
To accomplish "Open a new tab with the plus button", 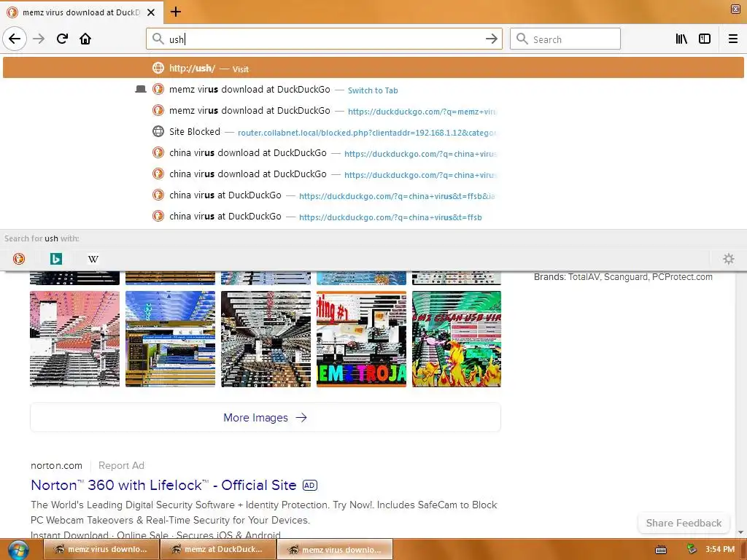I will [176, 12].
